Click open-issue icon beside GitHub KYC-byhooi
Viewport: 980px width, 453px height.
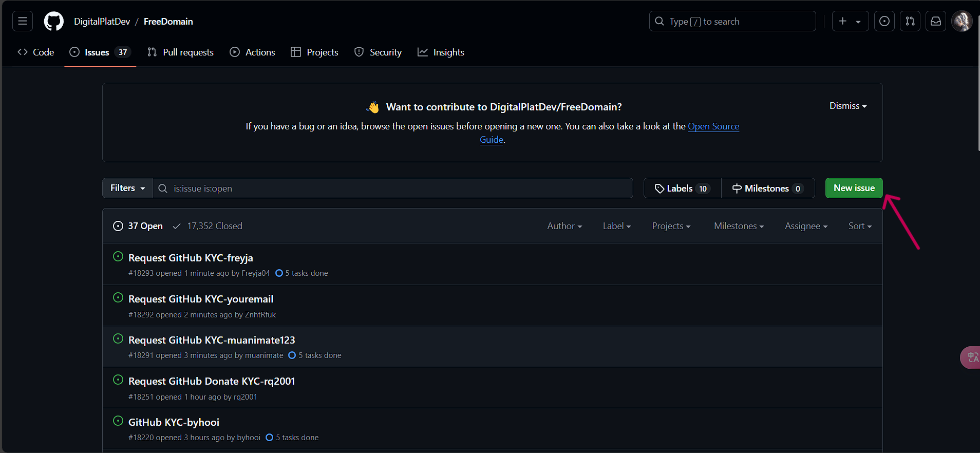coord(118,421)
